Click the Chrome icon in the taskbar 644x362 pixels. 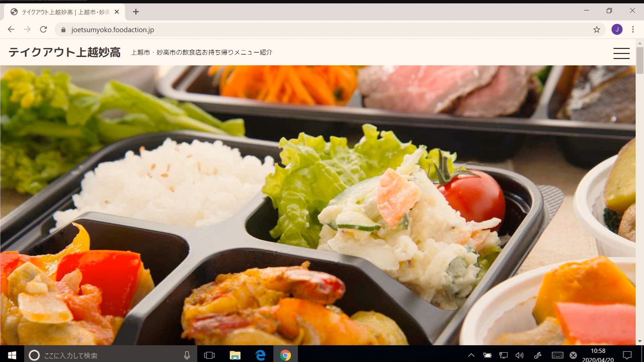[285, 355]
